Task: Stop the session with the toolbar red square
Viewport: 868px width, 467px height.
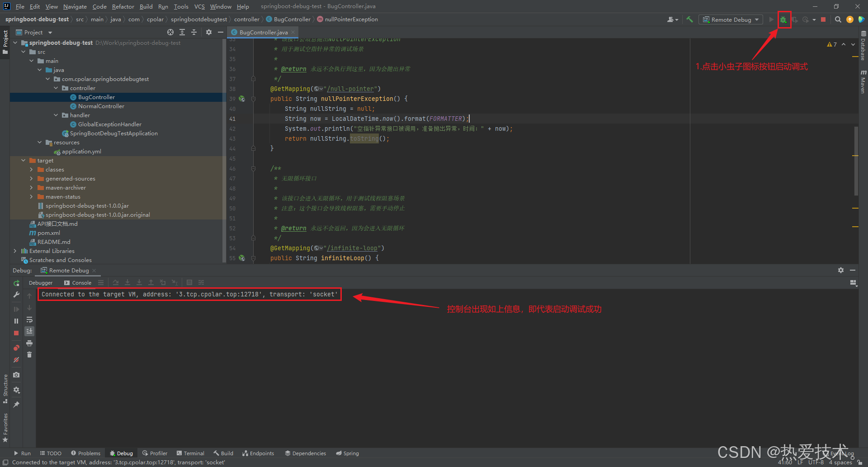Action: coord(823,19)
